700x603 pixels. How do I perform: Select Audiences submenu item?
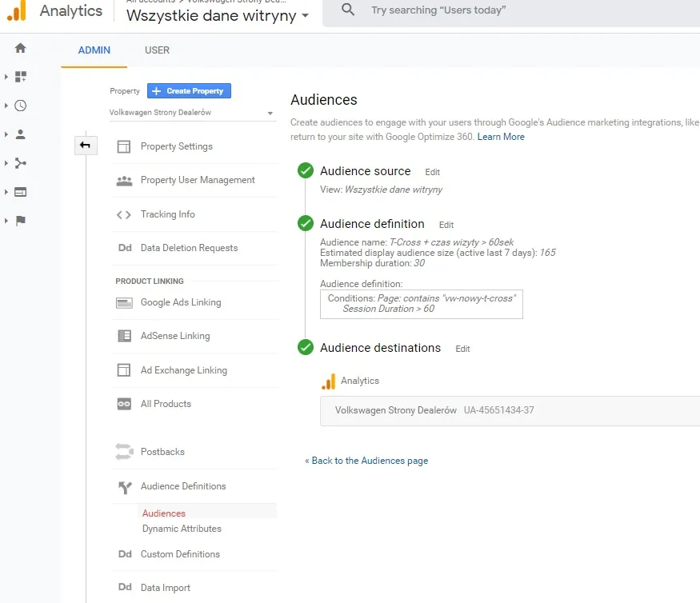point(164,513)
